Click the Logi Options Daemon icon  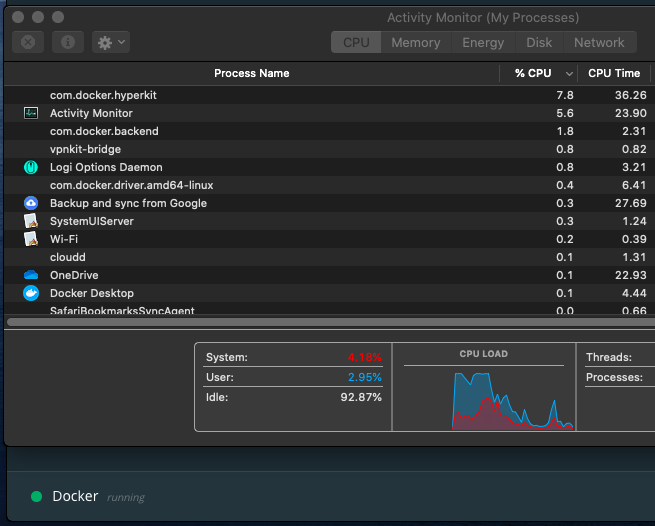[31, 167]
